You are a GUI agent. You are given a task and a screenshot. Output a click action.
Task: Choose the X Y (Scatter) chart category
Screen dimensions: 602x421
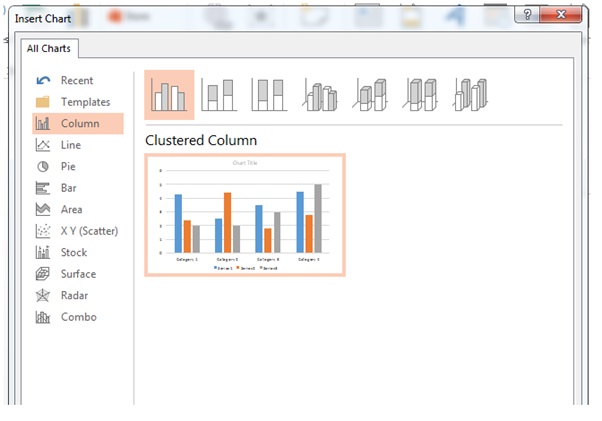pos(88,231)
